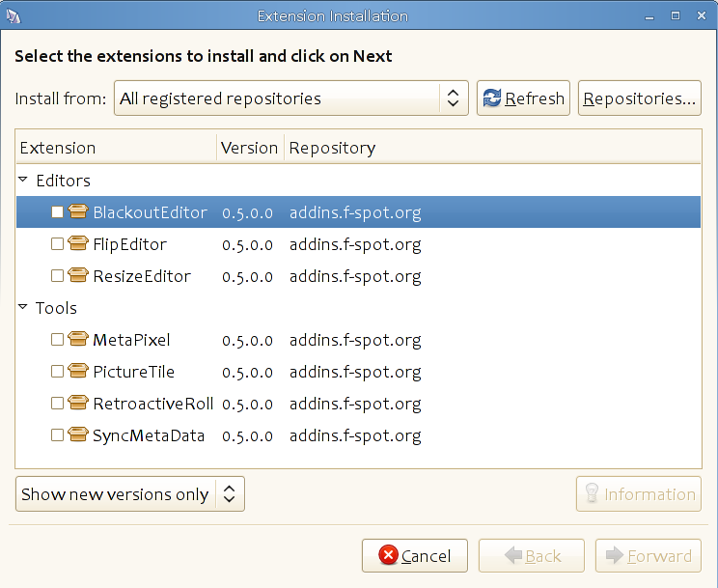Cancel the extension installation
This screenshot has width=718, height=588.
tap(415, 556)
